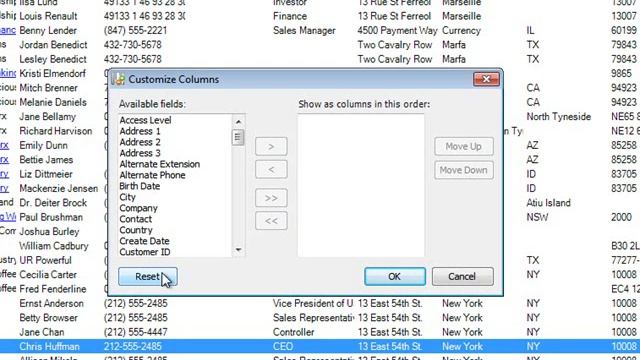Select the Address 2 field
This screenshot has height=360, width=640.
point(140,142)
